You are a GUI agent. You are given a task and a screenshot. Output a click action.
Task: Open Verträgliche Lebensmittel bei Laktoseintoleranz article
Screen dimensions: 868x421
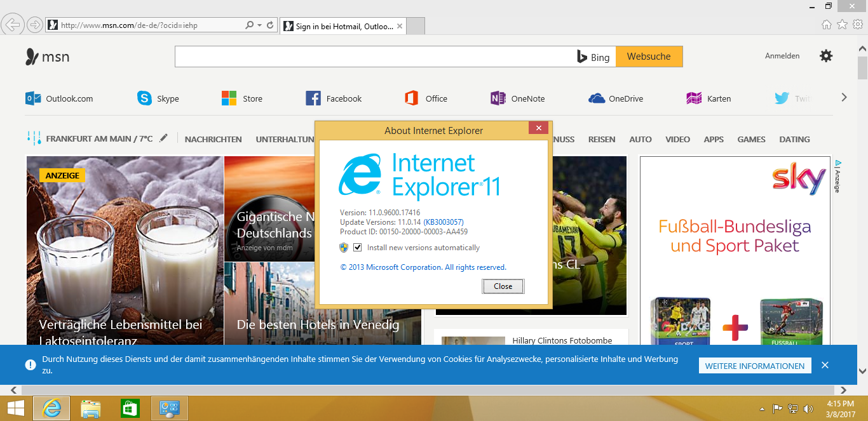coord(125,251)
